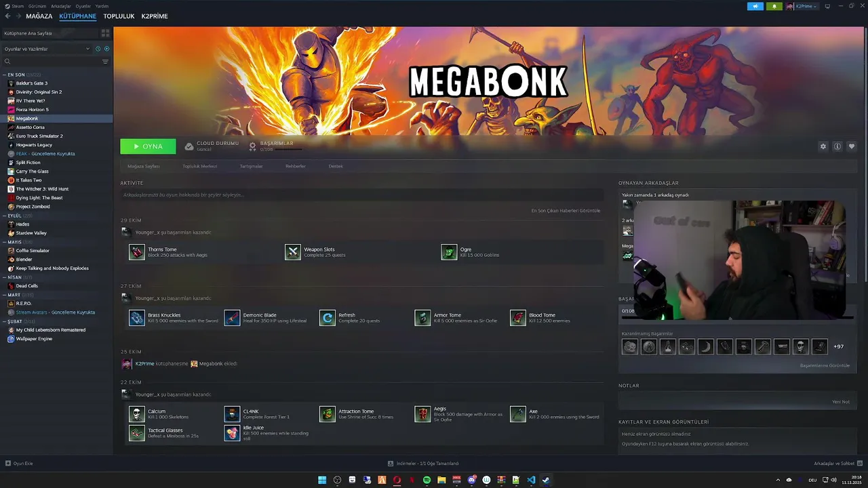Viewport: 868px width, 488px height.
Task: Go to the TOPLULUK tab
Action: pyautogui.click(x=119, y=16)
